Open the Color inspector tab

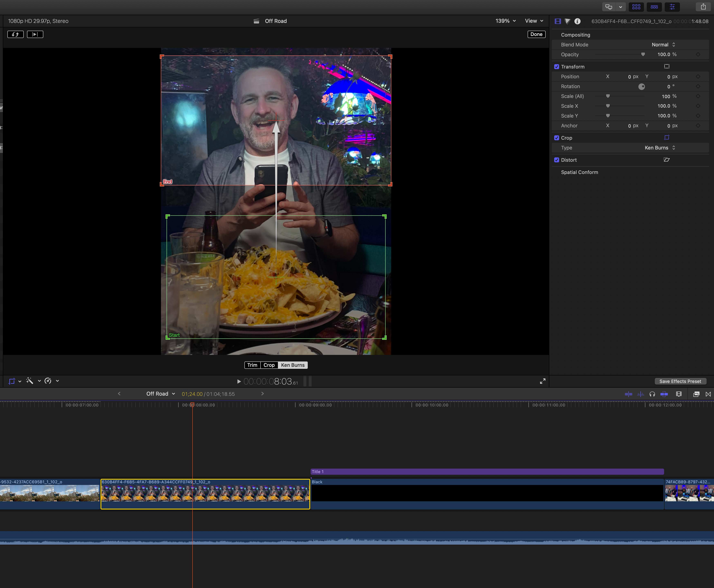(567, 21)
